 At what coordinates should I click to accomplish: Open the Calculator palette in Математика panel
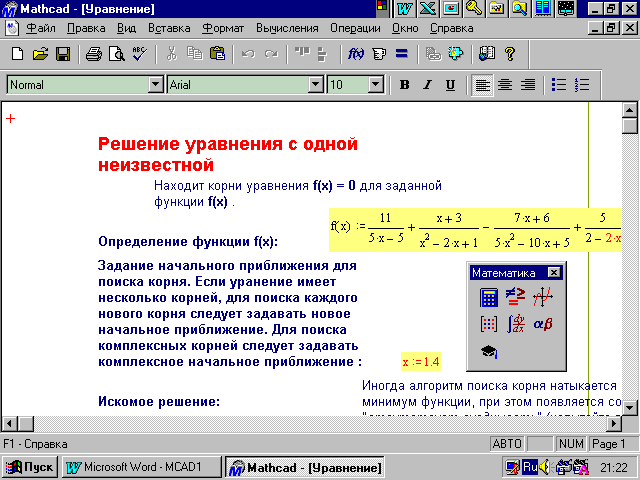pos(489,297)
